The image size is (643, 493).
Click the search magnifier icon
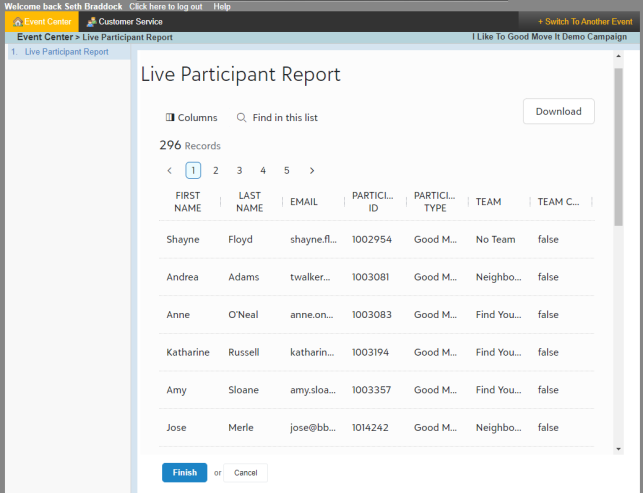point(242,118)
